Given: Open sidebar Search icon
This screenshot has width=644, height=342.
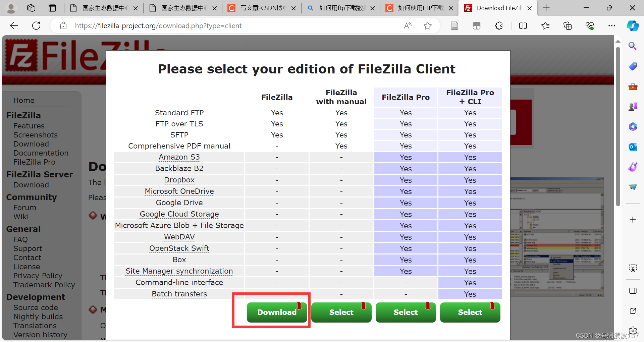Looking at the screenshot, I should pyautogui.click(x=633, y=46).
